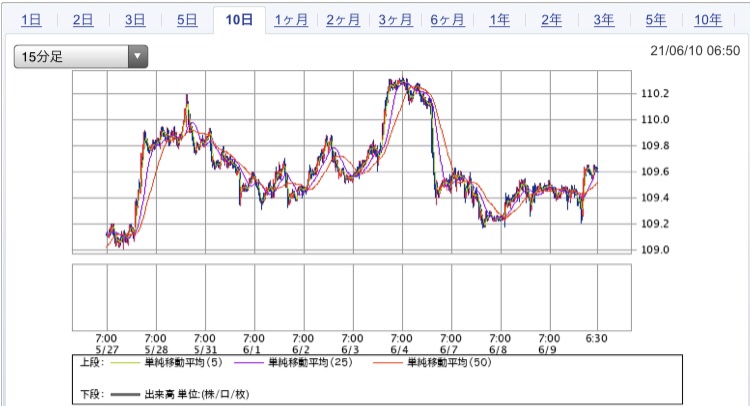Click the 単純移動平均(50) legend entry
The image size is (750, 406).
(450, 362)
